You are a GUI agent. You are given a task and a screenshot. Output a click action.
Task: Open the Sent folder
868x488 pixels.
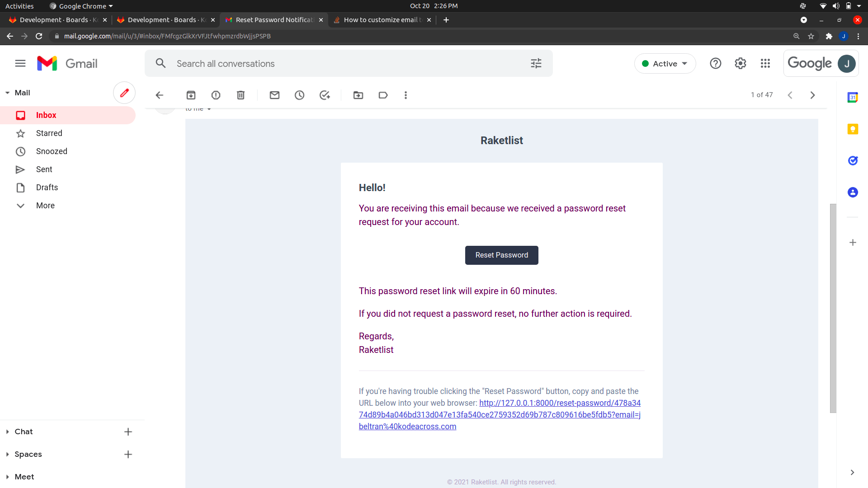[x=68, y=169]
